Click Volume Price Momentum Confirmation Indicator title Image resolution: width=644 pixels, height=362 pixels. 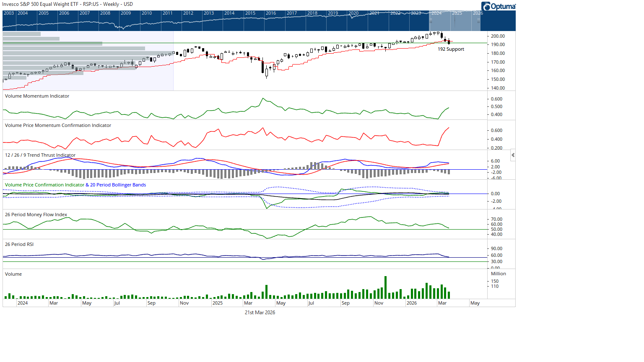click(x=58, y=126)
